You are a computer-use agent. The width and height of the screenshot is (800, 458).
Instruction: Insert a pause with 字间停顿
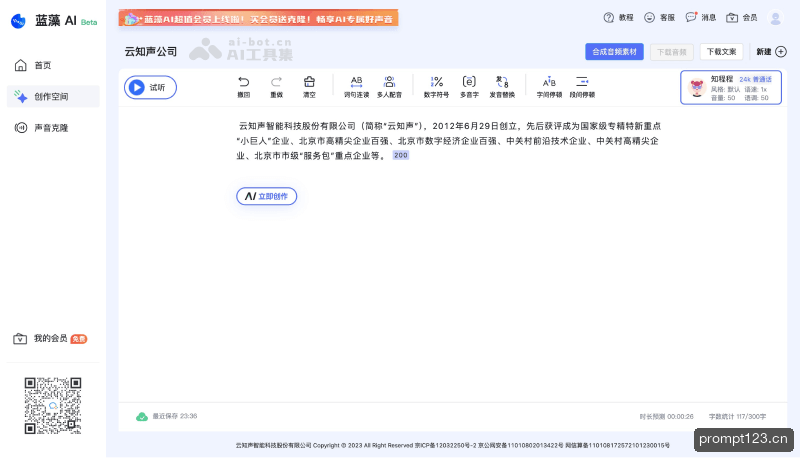[549, 87]
